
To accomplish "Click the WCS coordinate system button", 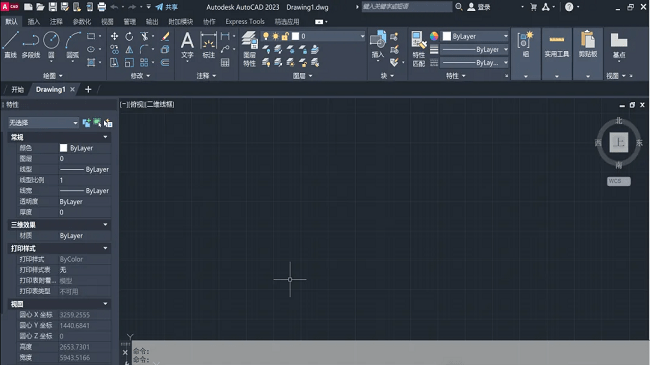I will [x=618, y=181].
